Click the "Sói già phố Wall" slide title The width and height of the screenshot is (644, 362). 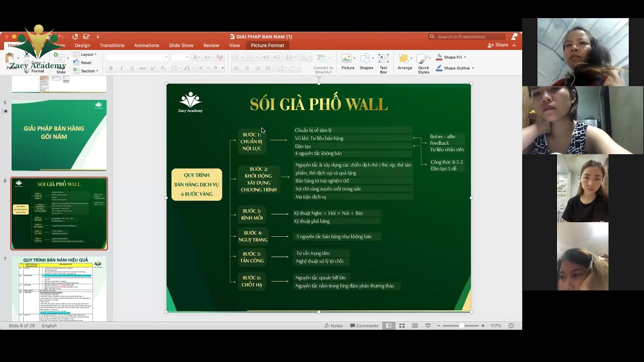(x=318, y=104)
